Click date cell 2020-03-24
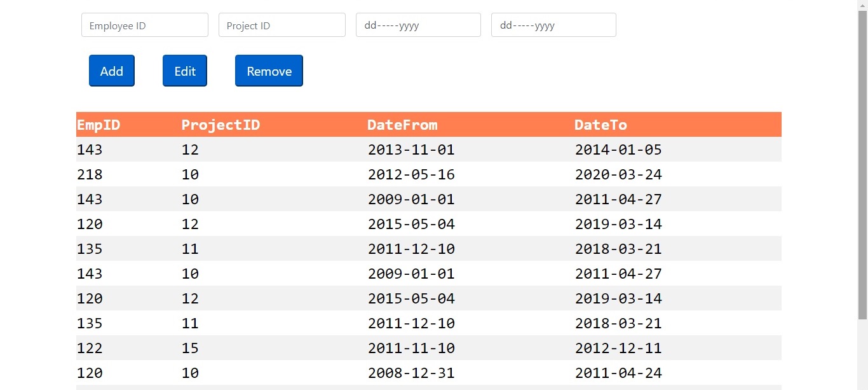The height and width of the screenshot is (390, 868). coord(618,174)
